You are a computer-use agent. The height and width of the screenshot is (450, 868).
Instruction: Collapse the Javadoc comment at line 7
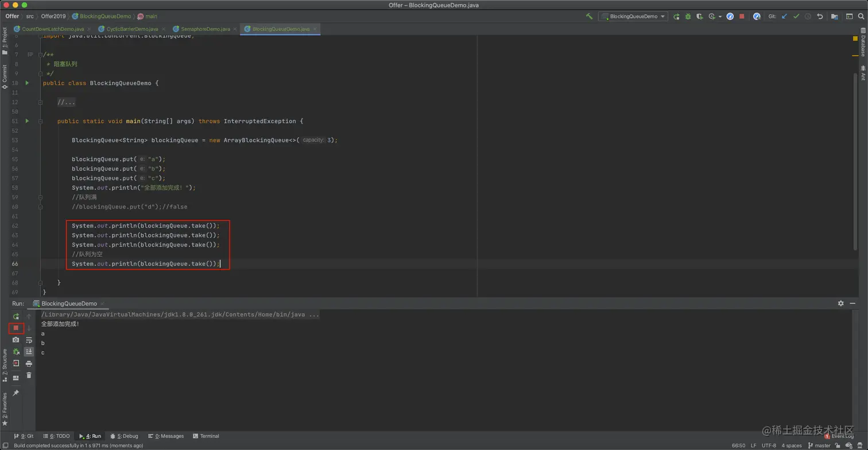pyautogui.click(x=40, y=55)
